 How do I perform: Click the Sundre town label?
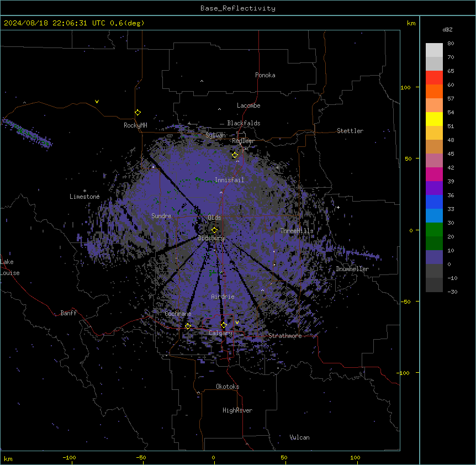click(x=161, y=216)
